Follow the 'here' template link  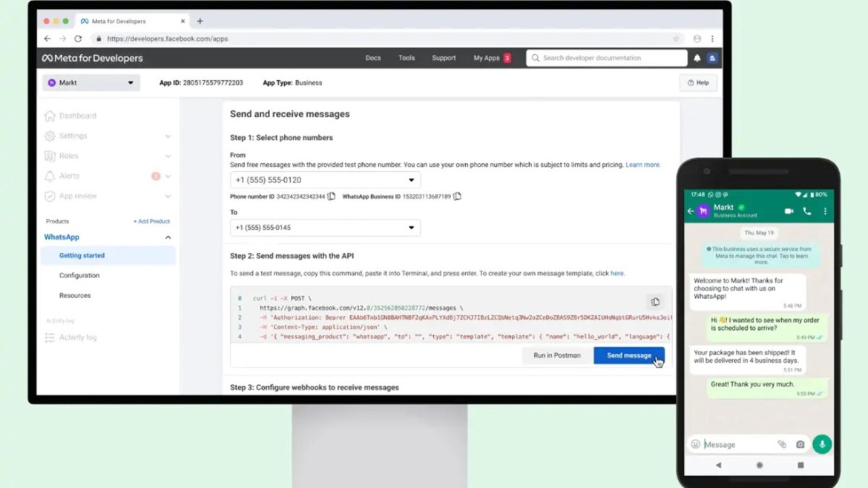click(617, 274)
